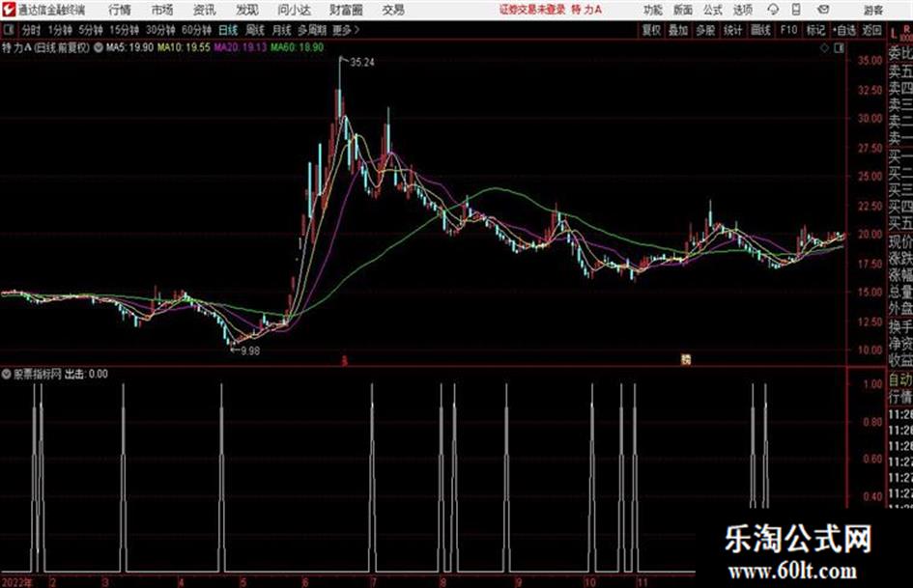Screen dimensions: 913x588
Task: Click the yellow event marker on the chart
Action: (x=685, y=360)
